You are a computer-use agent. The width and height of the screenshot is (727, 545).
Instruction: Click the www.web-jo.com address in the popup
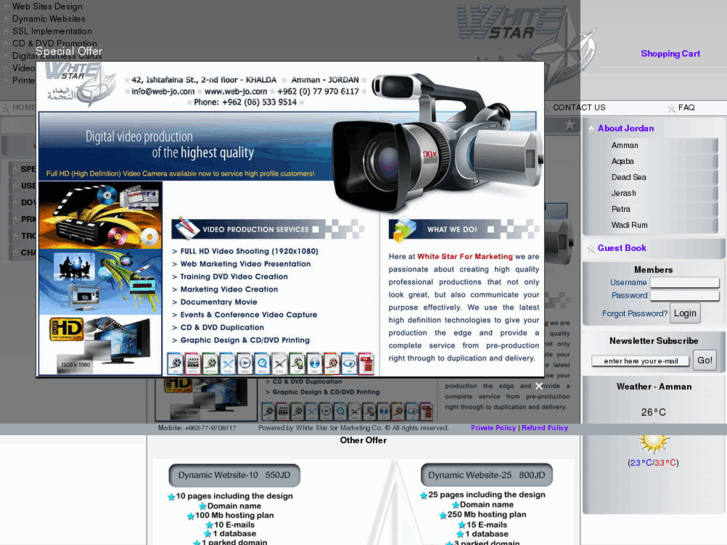pyautogui.click(x=236, y=91)
